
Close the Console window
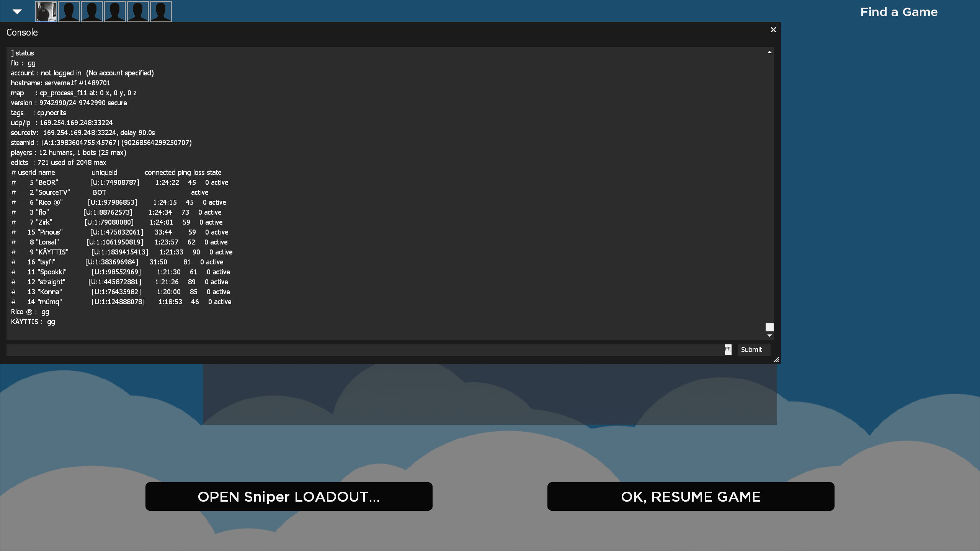(773, 30)
